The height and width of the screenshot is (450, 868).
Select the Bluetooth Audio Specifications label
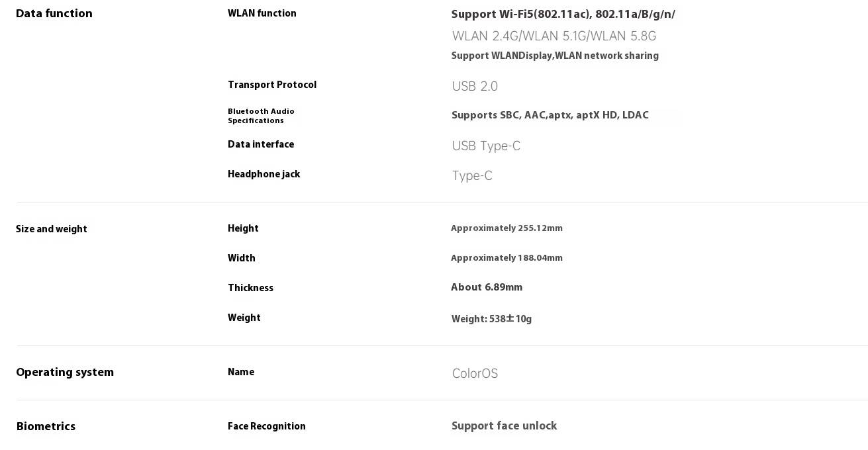(261, 116)
